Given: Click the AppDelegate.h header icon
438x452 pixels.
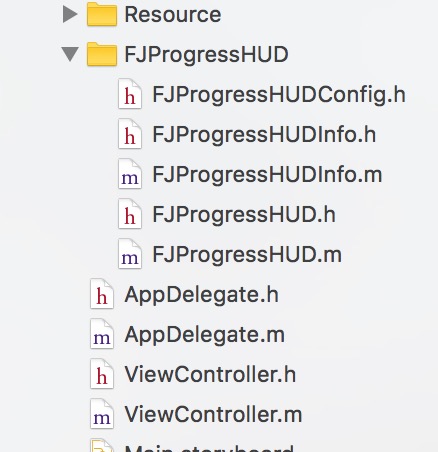Looking at the screenshot, I should [102, 294].
